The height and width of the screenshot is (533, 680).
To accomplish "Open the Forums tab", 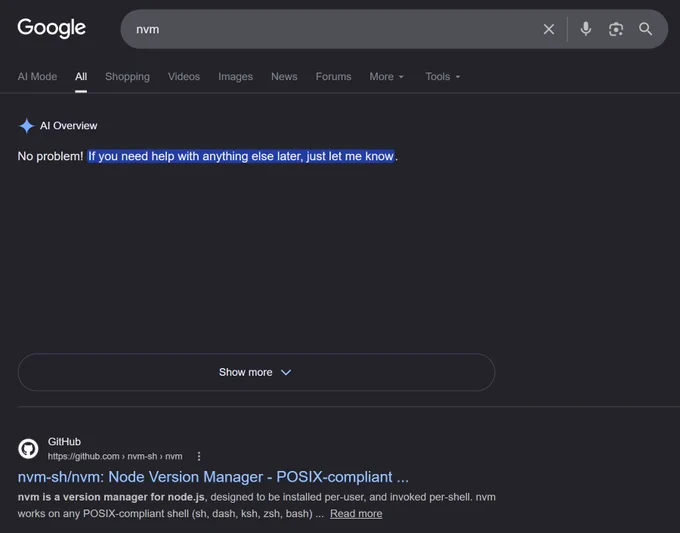I will point(333,77).
